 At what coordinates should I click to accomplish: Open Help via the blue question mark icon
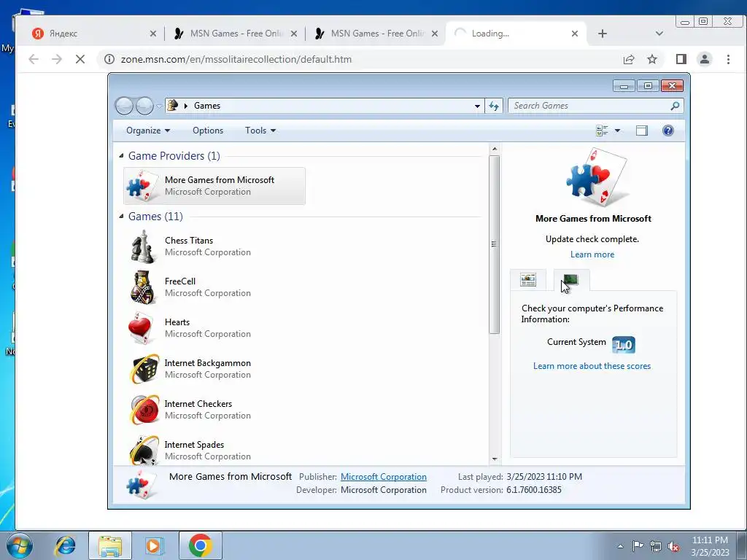tap(668, 131)
